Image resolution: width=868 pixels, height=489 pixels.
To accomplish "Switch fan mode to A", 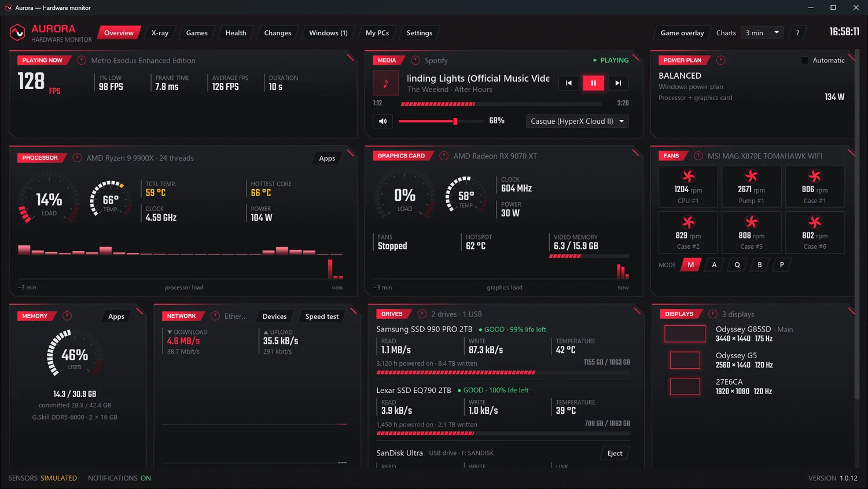I will pos(714,264).
